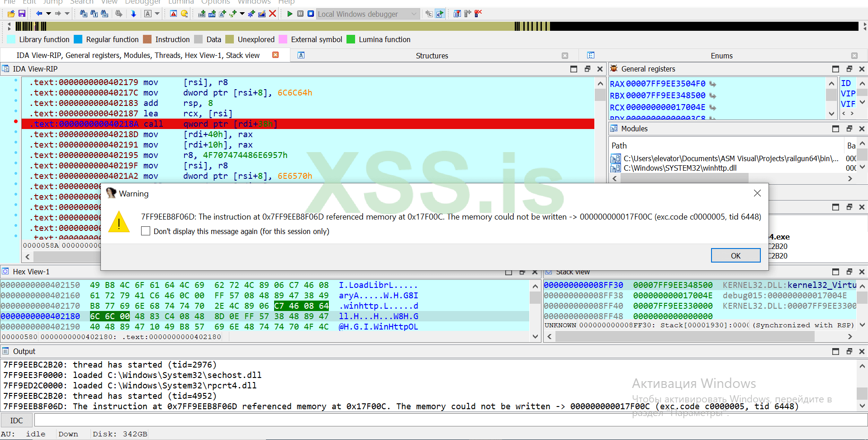Image resolution: width=868 pixels, height=440 pixels.
Task: Click the IDC button
Action: coord(17,421)
